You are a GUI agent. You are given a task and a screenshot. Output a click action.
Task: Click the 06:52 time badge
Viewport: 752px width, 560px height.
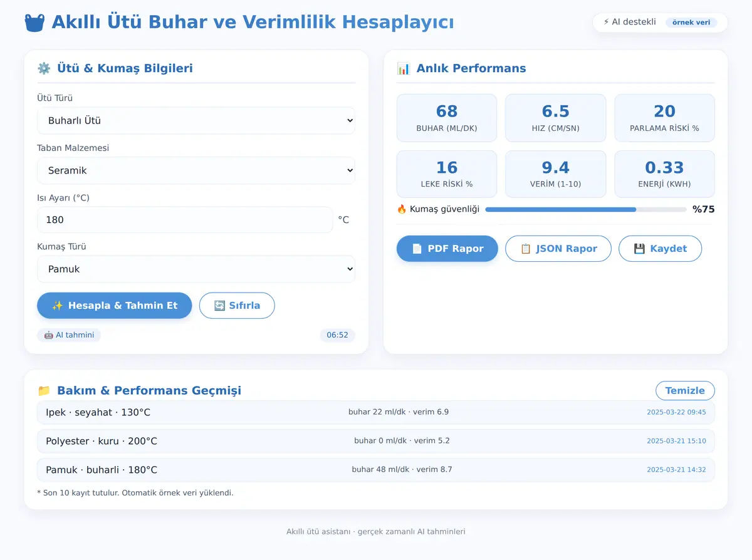click(x=337, y=335)
